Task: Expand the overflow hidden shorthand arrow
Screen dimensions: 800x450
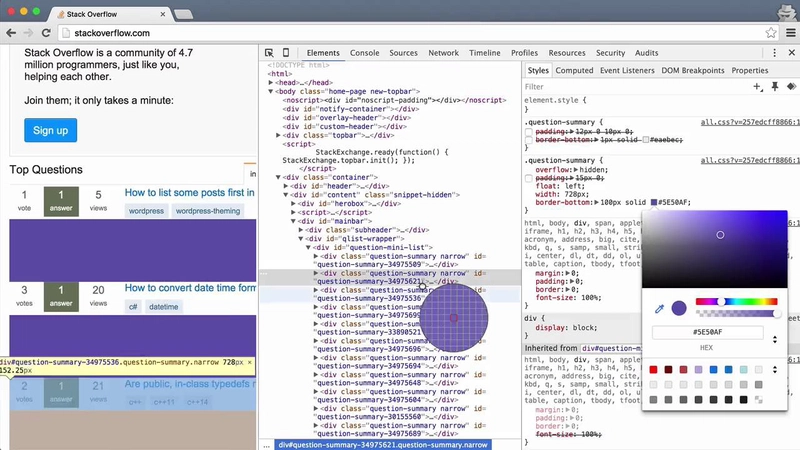Action: click(x=576, y=170)
